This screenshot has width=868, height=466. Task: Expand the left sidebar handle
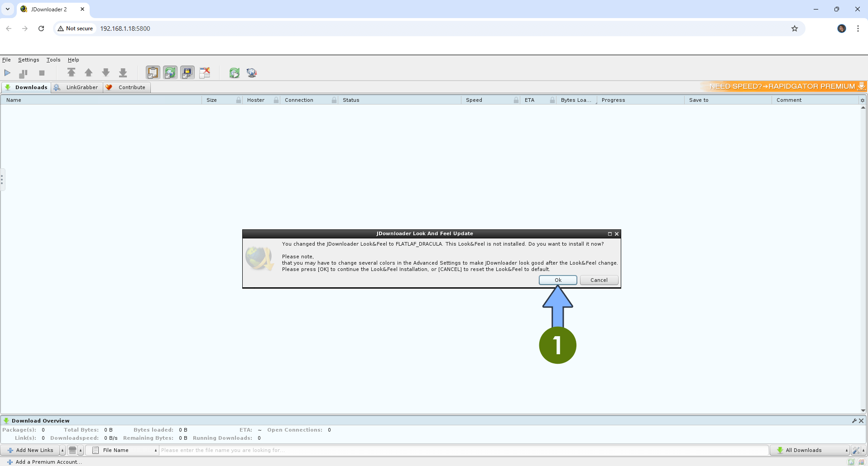[x=2, y=180]
